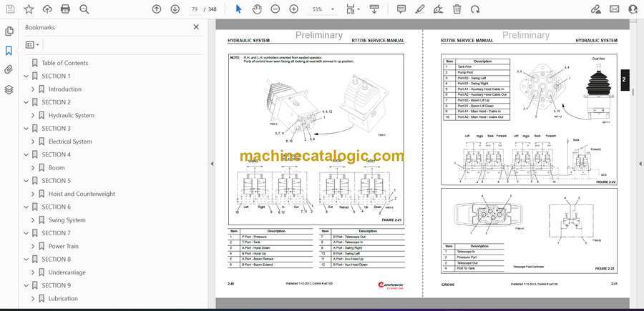Choose the Selection arrow tool

tap(238, 9)
